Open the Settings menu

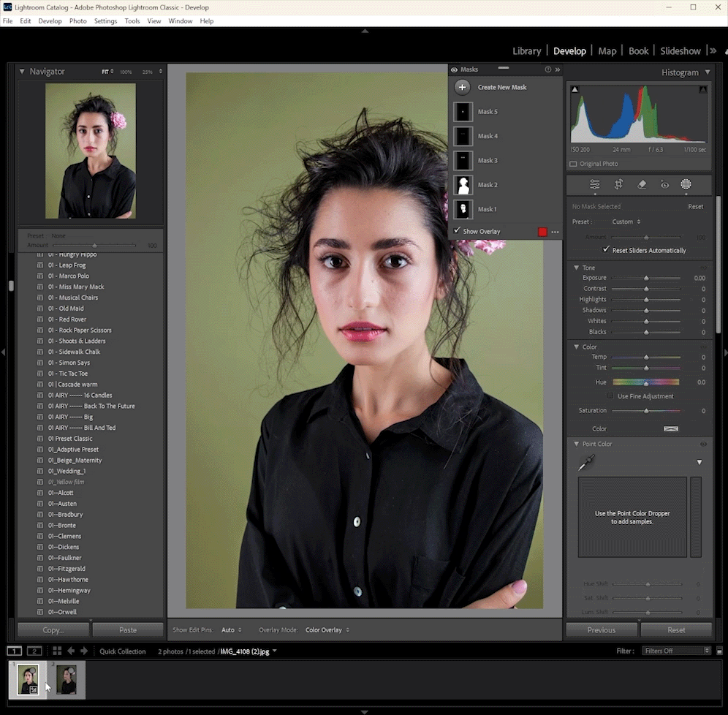(x=105, y=21)
